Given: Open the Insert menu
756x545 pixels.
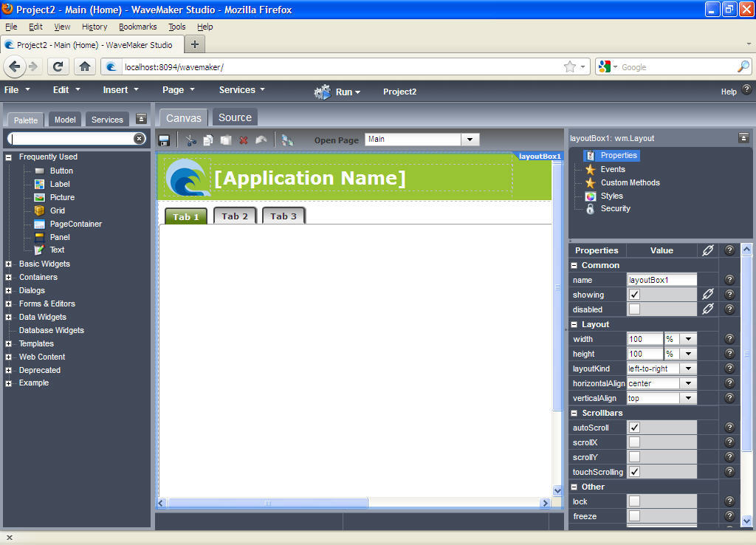Looking at the screenshot, I should pos(120,89).
